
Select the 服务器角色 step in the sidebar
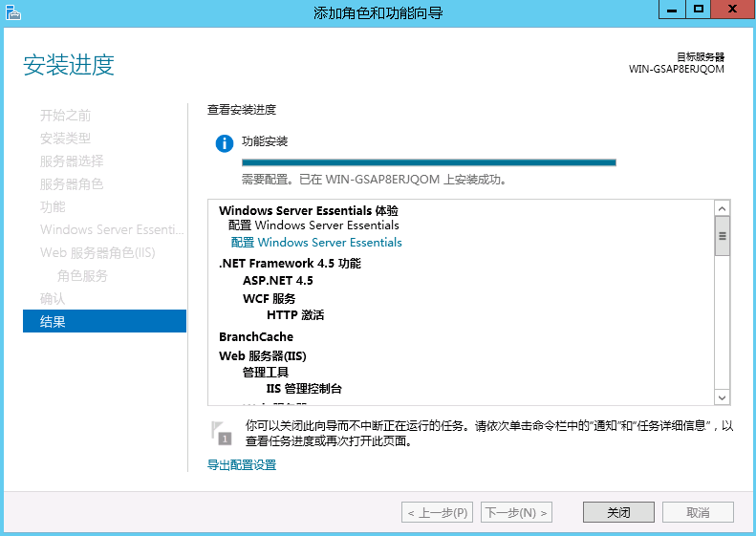tap(72, 184)
